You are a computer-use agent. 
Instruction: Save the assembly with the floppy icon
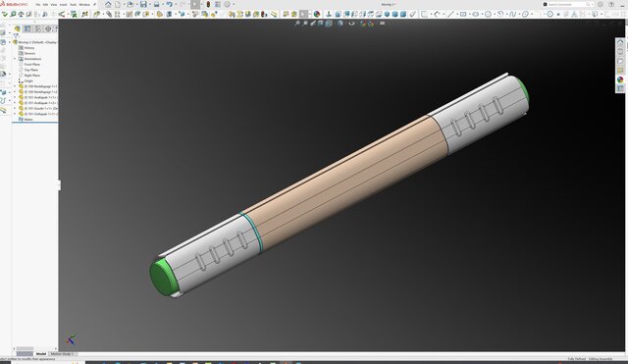click(x=143, y=4)
